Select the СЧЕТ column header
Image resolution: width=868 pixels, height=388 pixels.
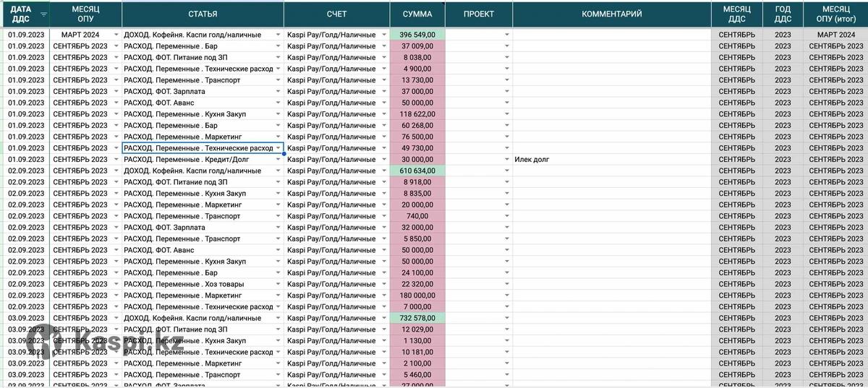(336, 14)
